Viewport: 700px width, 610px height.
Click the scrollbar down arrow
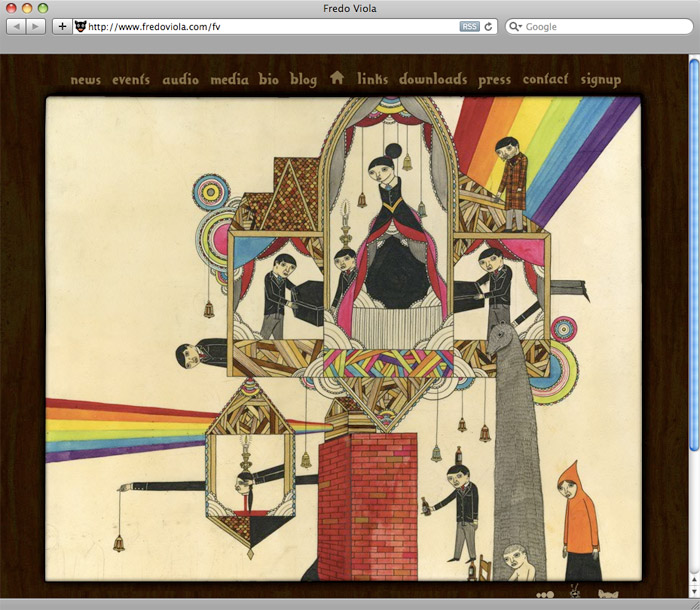pyautogui.click(x=694, y=591)
